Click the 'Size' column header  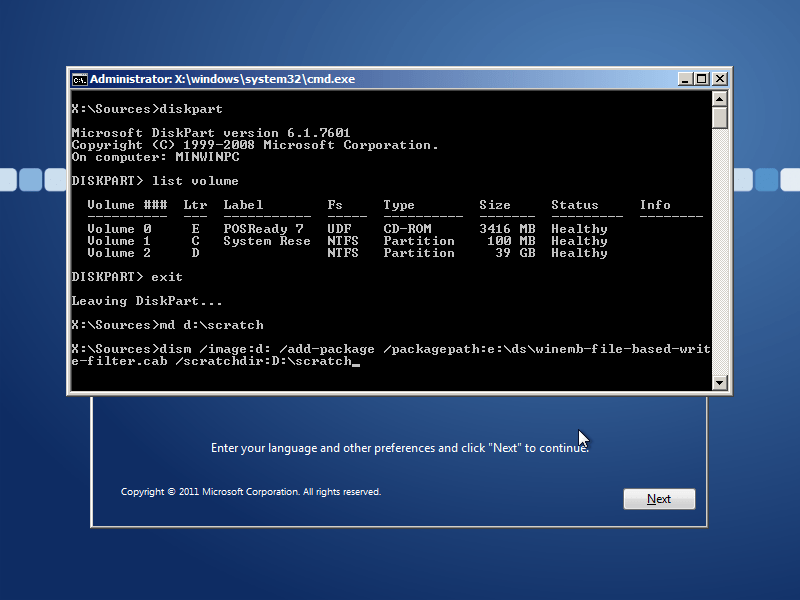point(495,205)
